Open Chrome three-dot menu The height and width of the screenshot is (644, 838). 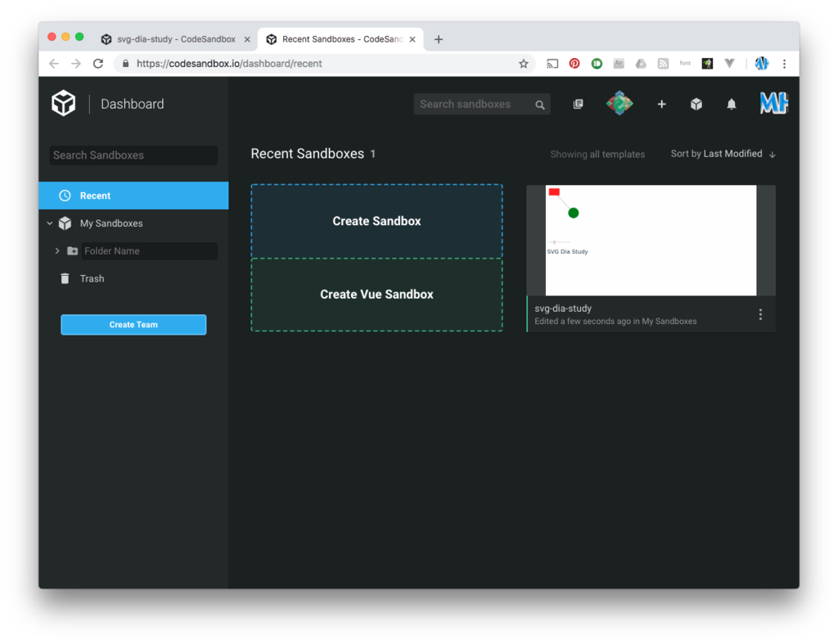784,64
